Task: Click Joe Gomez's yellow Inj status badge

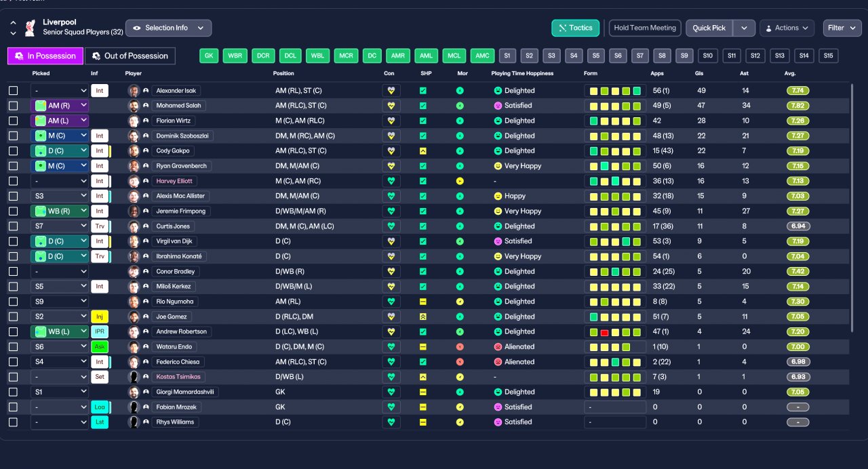Action: [100, 317]
